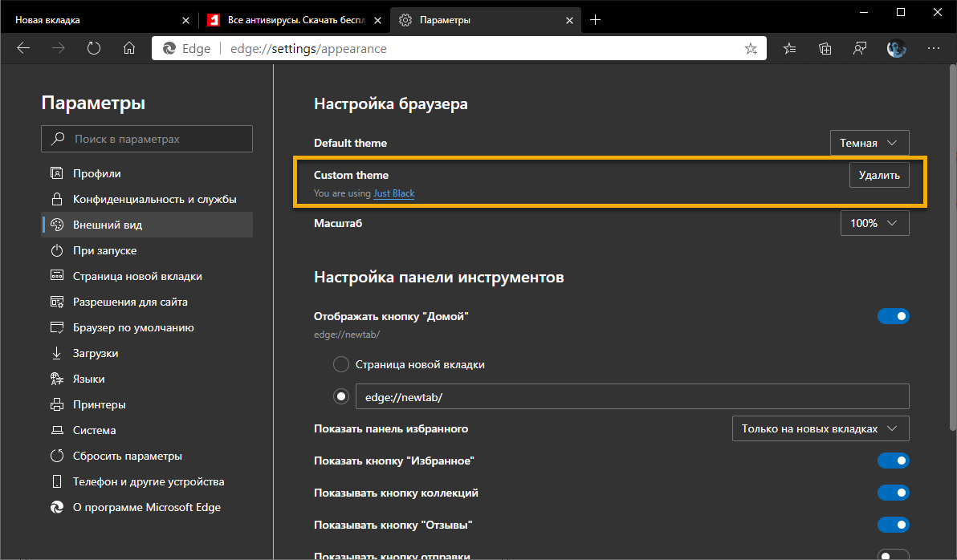Click the favorites star in the address bar
This screenshot has height=560, width=957.
[751, 48]
